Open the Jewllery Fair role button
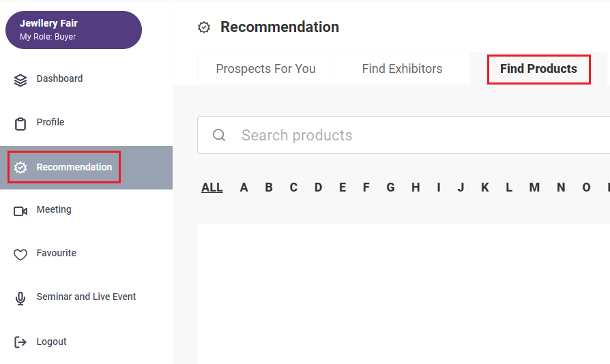Screen dimensions: 610x364 coord(74,30)
